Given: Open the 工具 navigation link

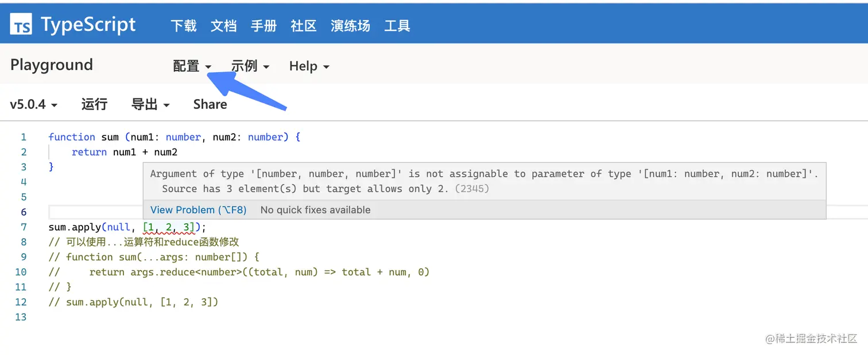Looking at the screenshot, I should click(x=397, y=26).
